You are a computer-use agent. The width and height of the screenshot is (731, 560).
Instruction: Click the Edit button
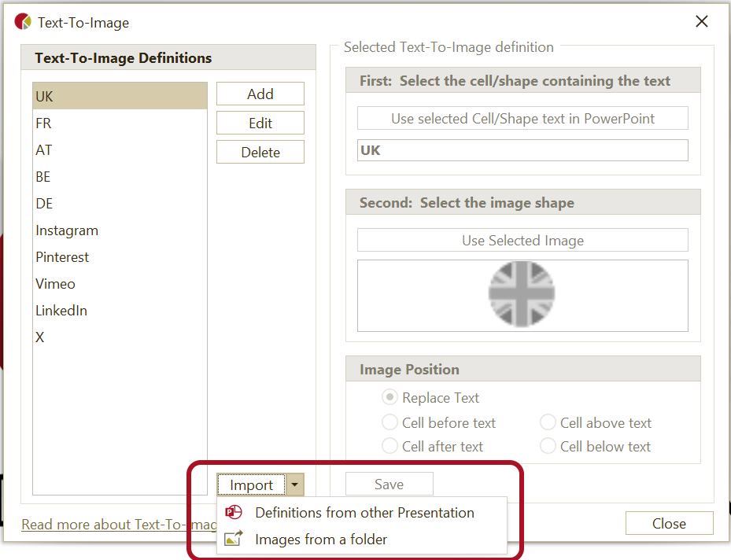coord(260,123)
